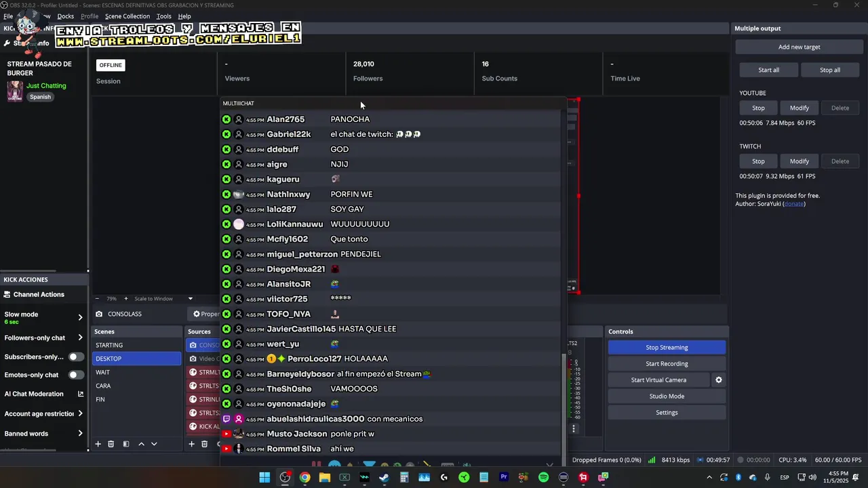Click YouTube platform icon beside Rommel Silva
This screenshot has height=488, width=868.
coord(226,449)
